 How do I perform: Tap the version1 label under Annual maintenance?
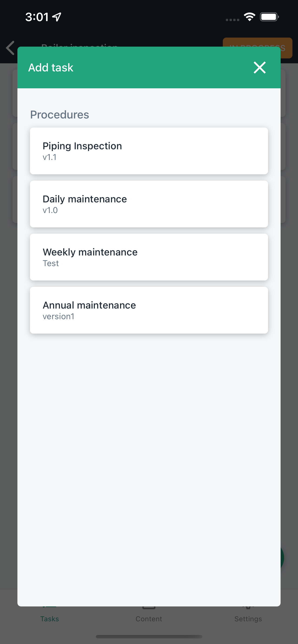58,316
